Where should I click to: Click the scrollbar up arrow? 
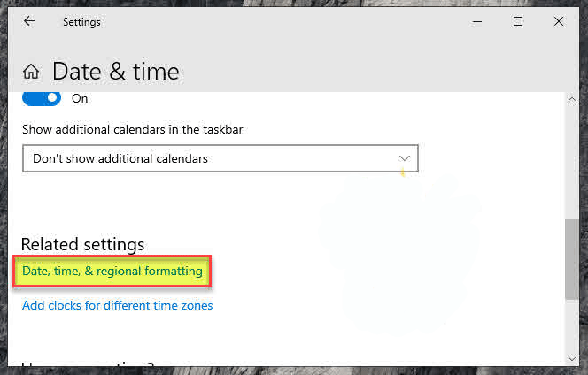click(x=571, y=99)
